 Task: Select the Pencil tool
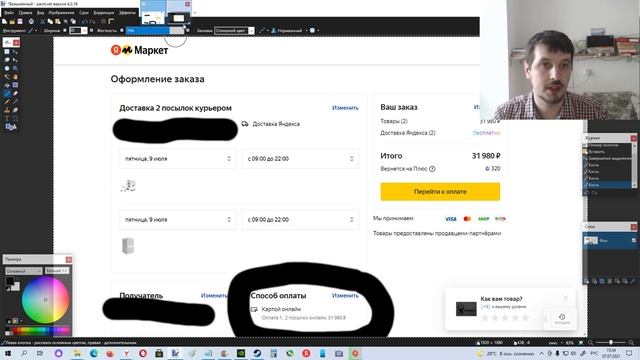click(7, 102)
